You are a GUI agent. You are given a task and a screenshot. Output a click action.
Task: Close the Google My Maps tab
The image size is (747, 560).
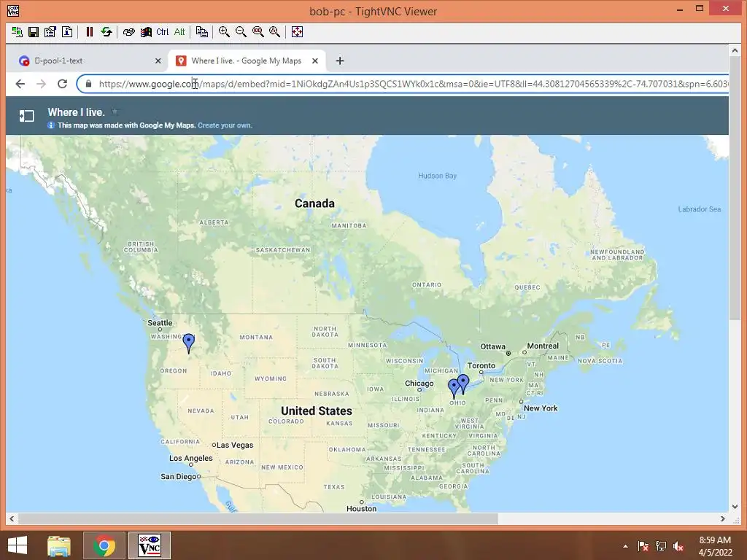[315, 61]
